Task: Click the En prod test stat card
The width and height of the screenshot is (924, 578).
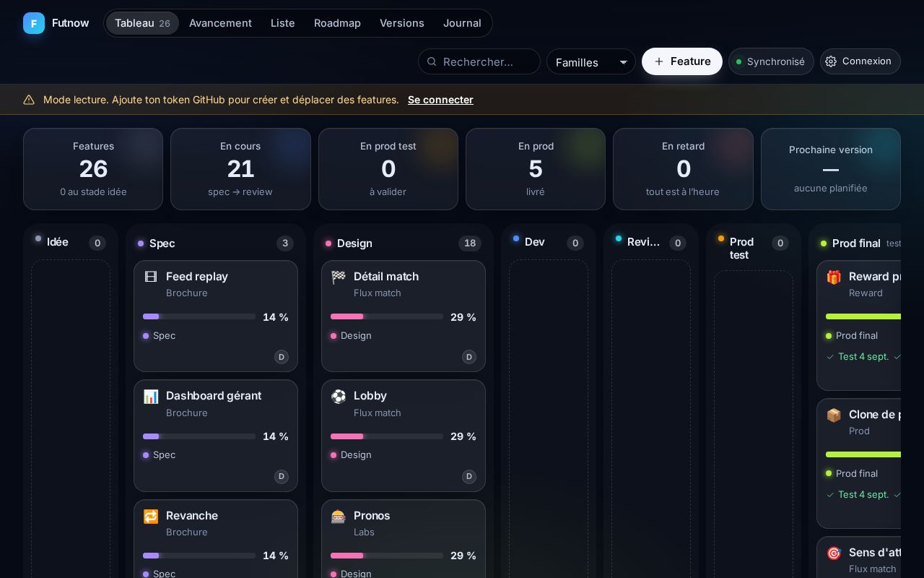Action: click(388, 169)
